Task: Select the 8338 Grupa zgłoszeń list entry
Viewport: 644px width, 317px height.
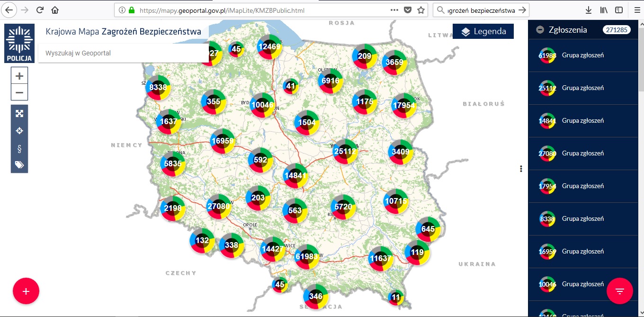Action: 582,219
